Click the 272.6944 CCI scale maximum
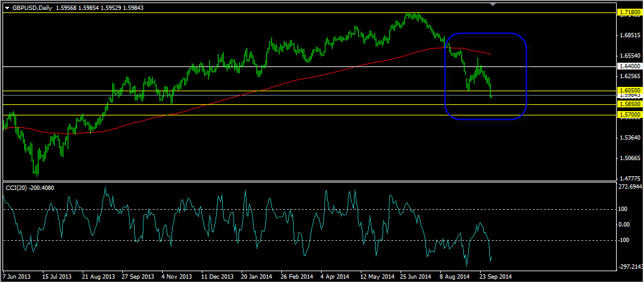This screenshot has width=644, height=283. tap(630, 186)
